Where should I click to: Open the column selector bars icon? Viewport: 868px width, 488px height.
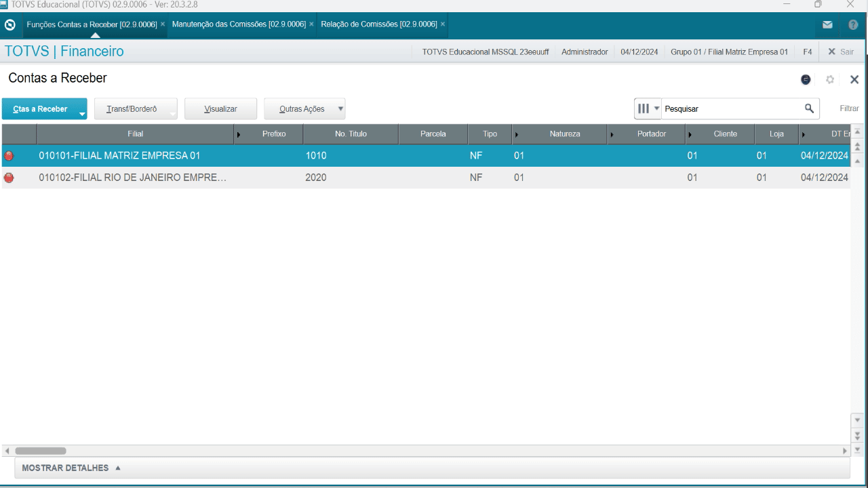pyautogui.click(x=647, y=108)
